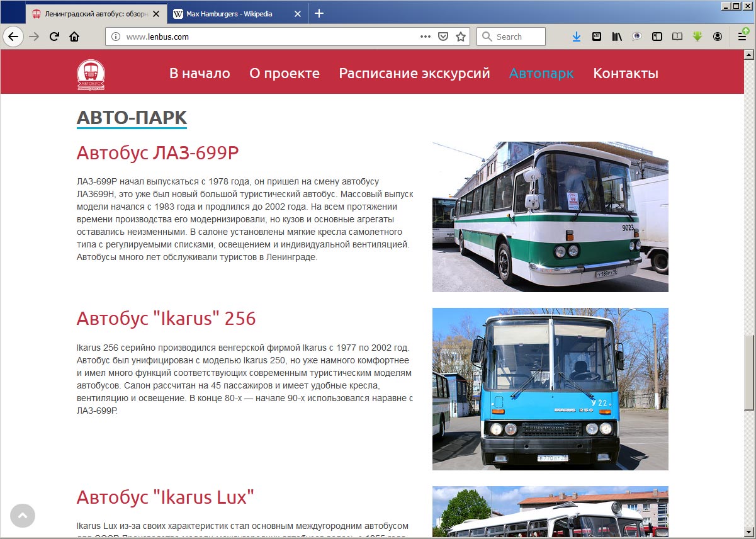
Task: Select Автопарк in the navigation bar
Action: coord(541,74)
